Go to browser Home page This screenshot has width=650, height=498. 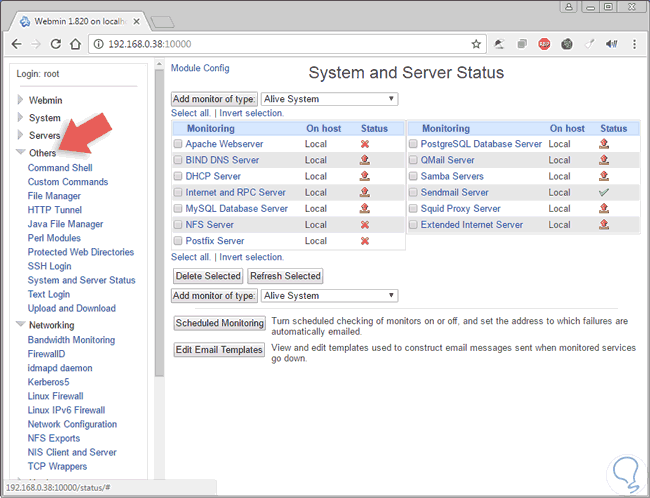coord(75,44)
